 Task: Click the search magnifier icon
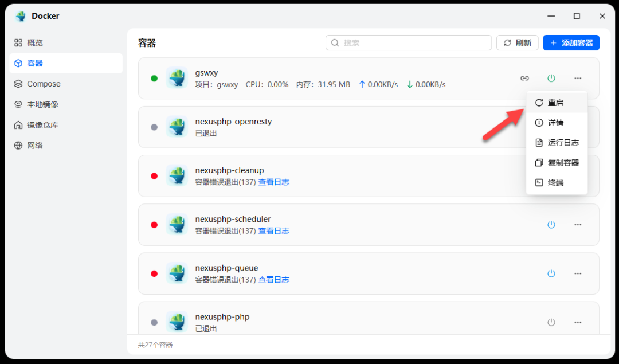pos(335,42)
